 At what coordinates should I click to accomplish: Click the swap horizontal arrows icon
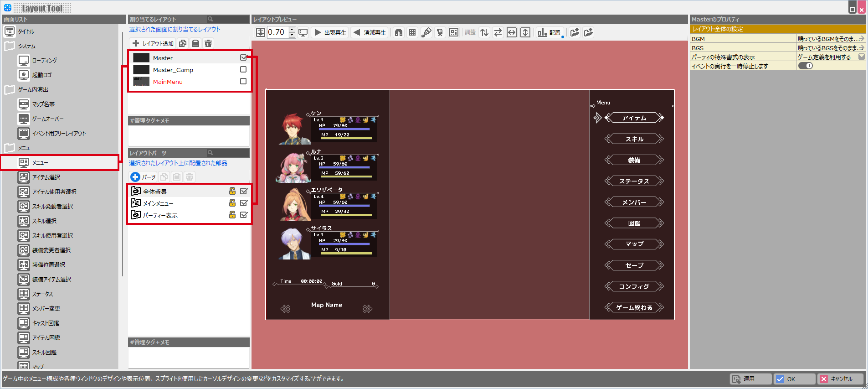pos(498,32)
